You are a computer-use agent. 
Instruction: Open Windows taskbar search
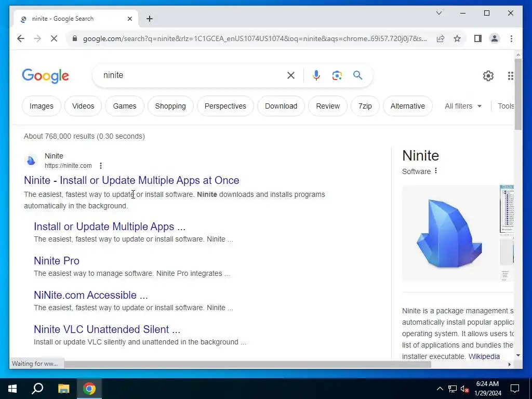[x=37, y=389]
